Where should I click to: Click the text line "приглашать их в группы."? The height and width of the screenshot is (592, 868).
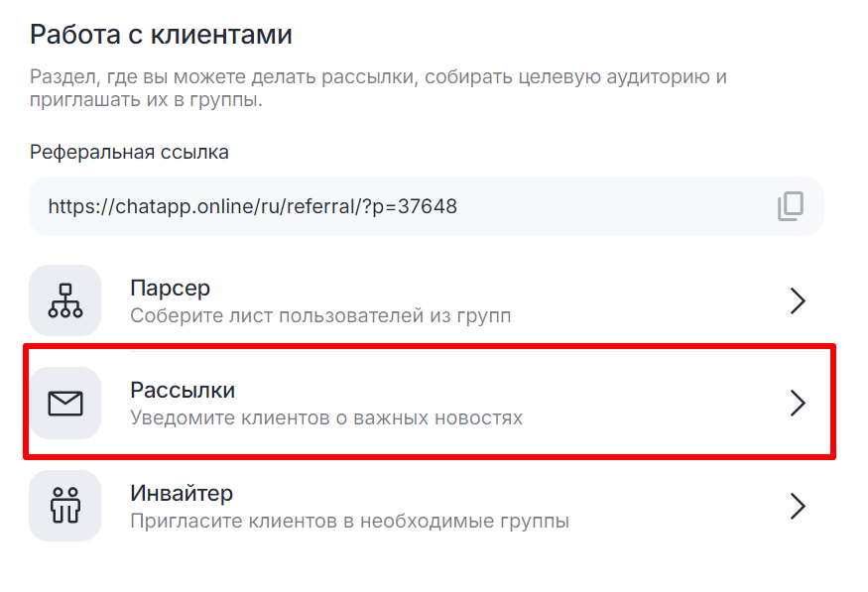pyautogui.click(x=146, y=100)
